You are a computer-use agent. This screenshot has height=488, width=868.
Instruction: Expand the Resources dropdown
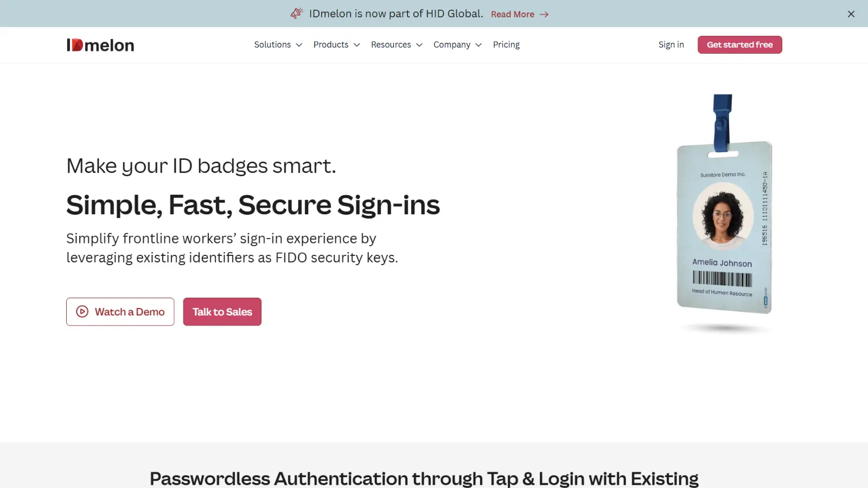396,44
